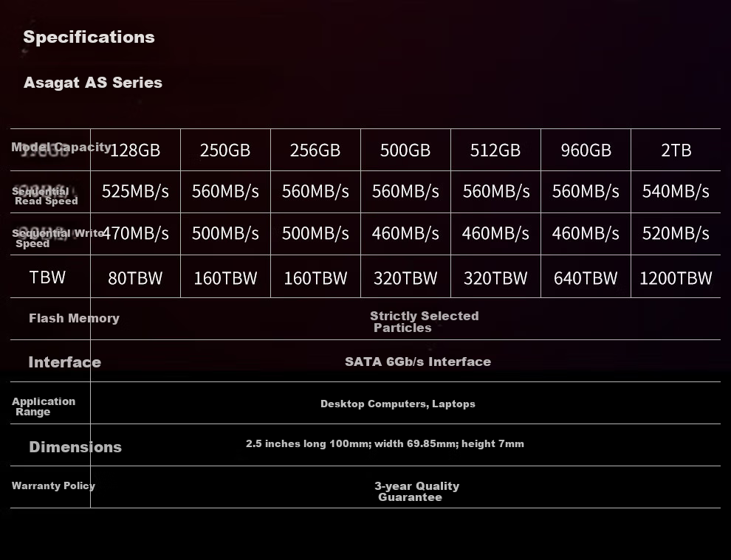731x560 pixels.
Task: Click the Asagat AS Series subtitle
Action: 93,83
